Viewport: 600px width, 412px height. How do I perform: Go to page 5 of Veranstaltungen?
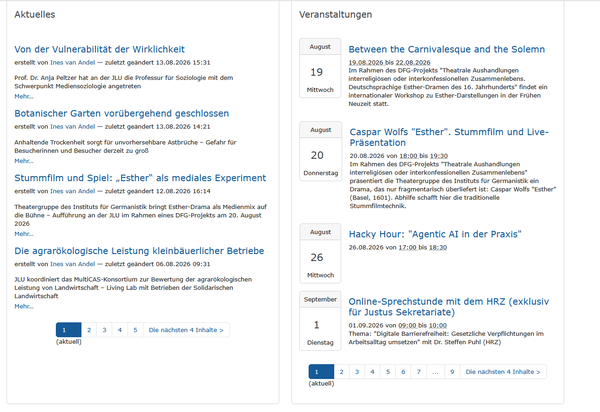point(388,371)
